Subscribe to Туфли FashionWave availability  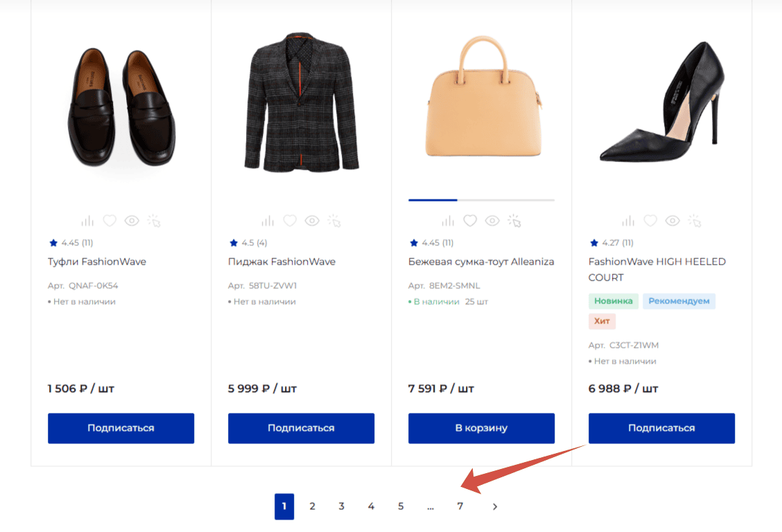coord(121,428)
